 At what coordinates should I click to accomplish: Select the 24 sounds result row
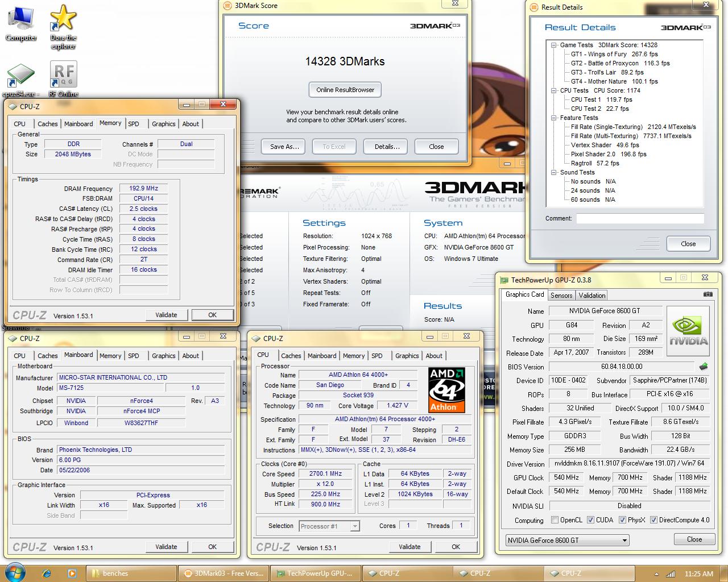(x=593, y=190)
